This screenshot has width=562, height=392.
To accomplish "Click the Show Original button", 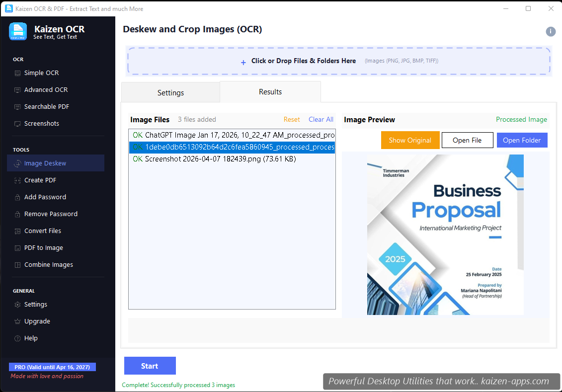I will (410, 140).
